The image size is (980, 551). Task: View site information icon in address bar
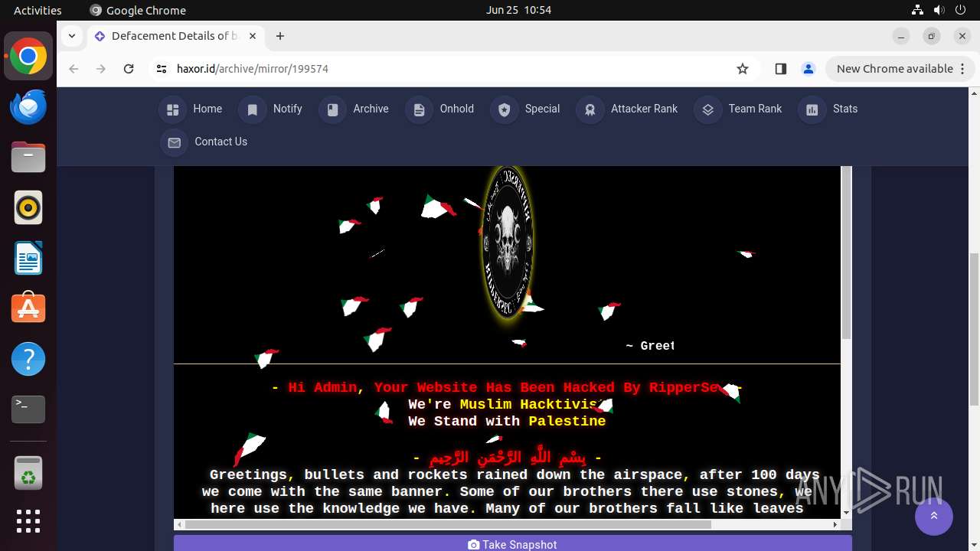pos(161,69)
